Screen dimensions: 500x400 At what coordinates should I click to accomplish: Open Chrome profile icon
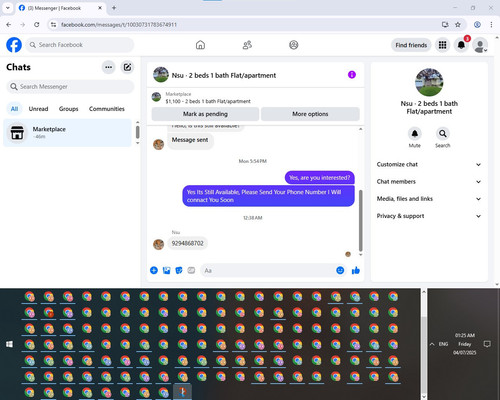point(477,25)
